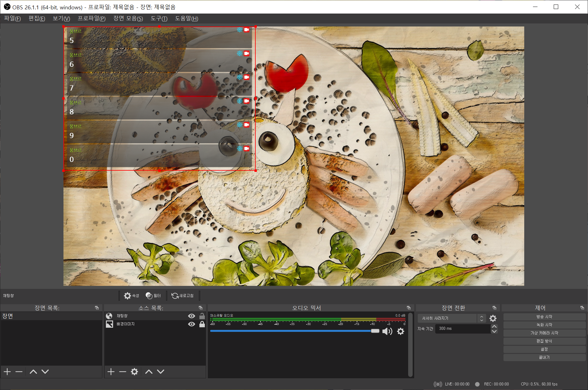Increase transition duration with up stepper
The height and width of the screenshot is (390, 588).
[494, 327]
